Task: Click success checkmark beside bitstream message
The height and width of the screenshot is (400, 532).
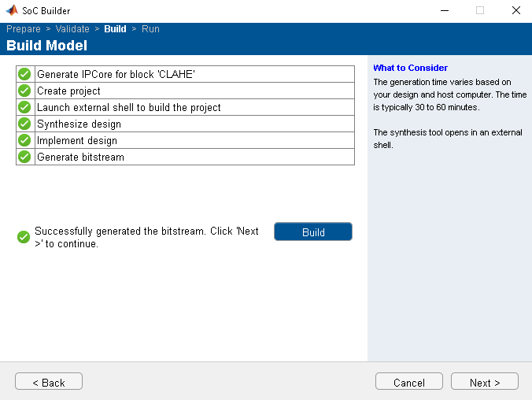Action: pos(24,237)
